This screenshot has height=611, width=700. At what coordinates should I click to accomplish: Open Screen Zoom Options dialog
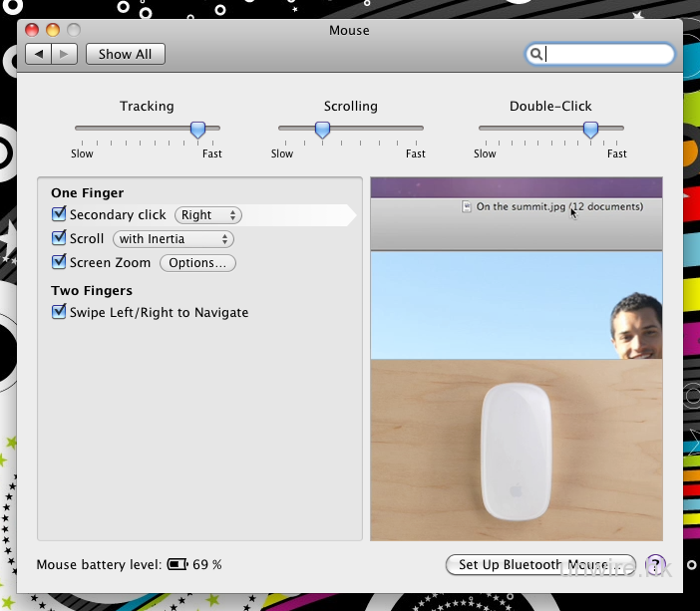coord(197,263)
